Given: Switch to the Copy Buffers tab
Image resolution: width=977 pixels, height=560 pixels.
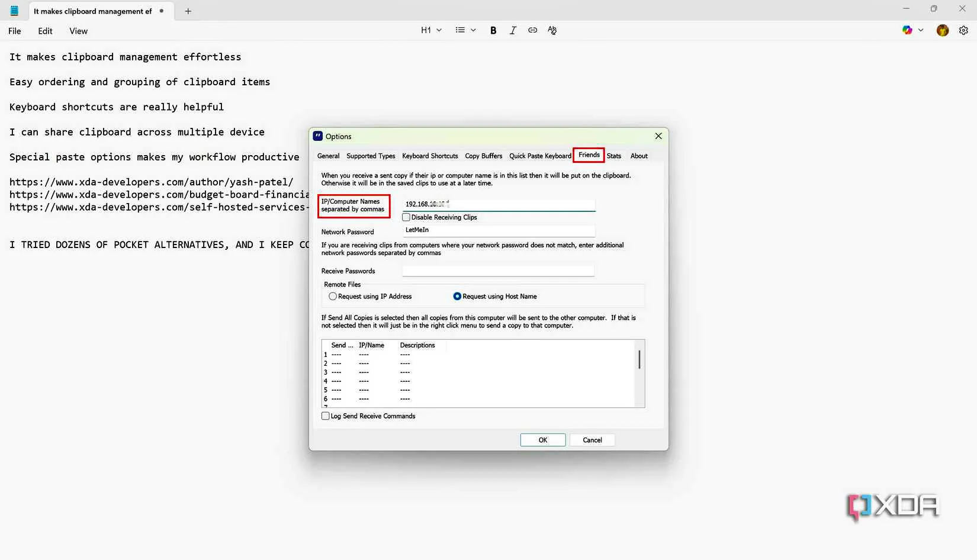Looking at the screenshot, I should coord(483,156).
